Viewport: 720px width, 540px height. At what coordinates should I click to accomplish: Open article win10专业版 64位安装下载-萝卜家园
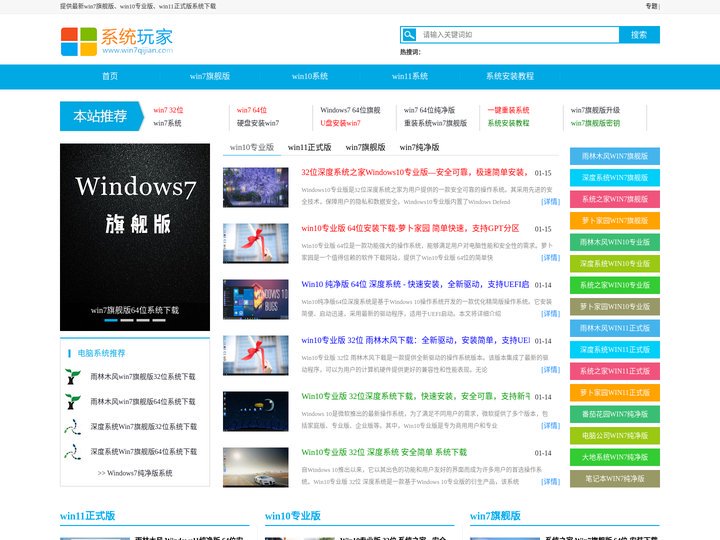coord(410,228)
